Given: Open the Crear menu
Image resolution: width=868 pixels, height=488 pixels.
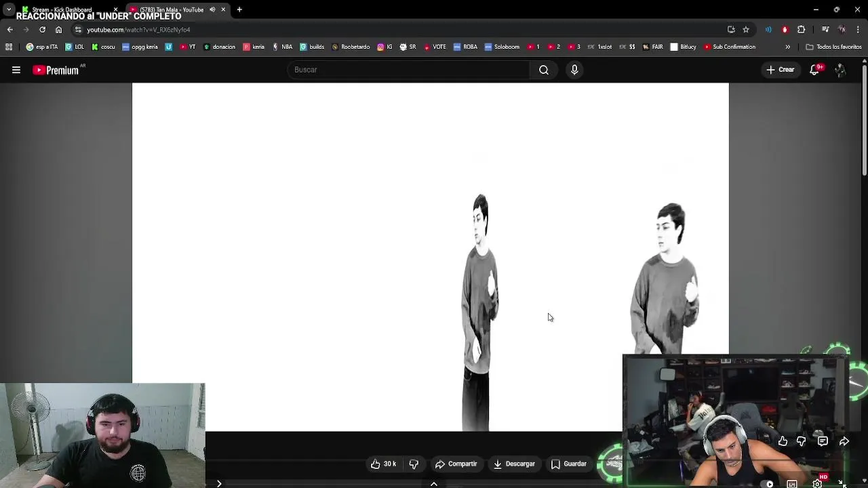Looking at the screenshot, I should click(781, 70).
